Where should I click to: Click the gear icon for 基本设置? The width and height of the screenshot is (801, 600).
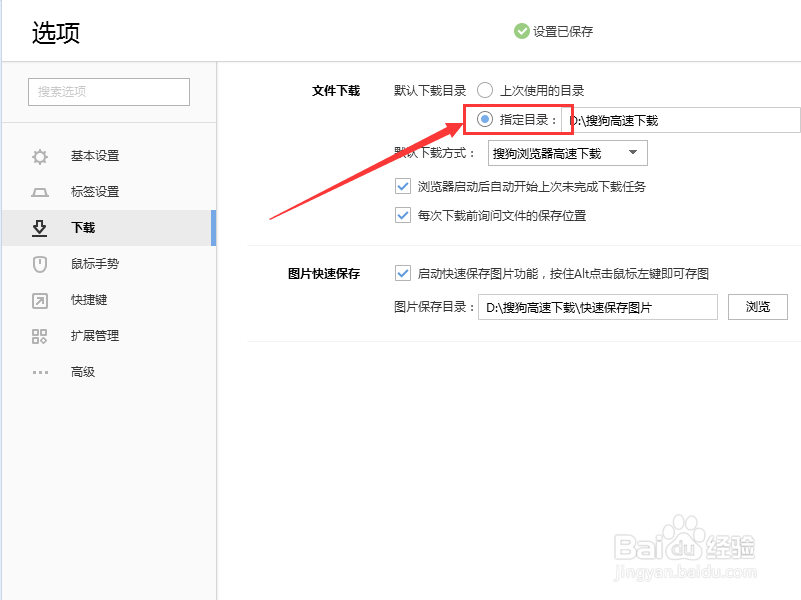40,156
